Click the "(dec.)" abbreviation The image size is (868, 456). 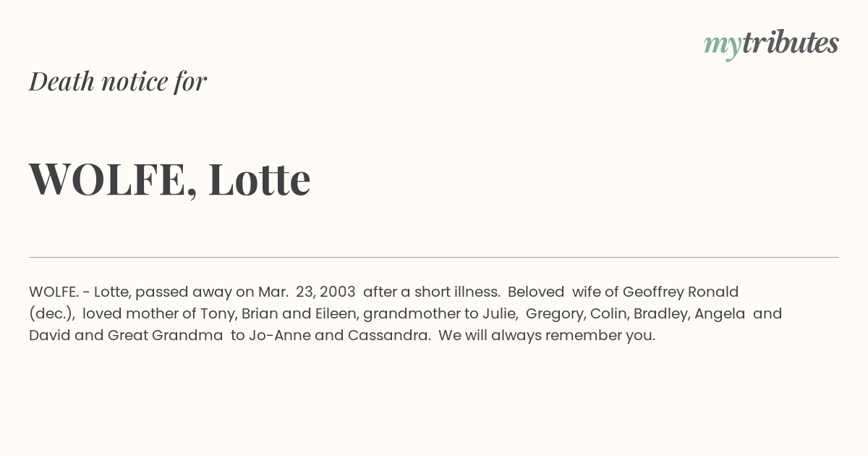tap(52, 313)
